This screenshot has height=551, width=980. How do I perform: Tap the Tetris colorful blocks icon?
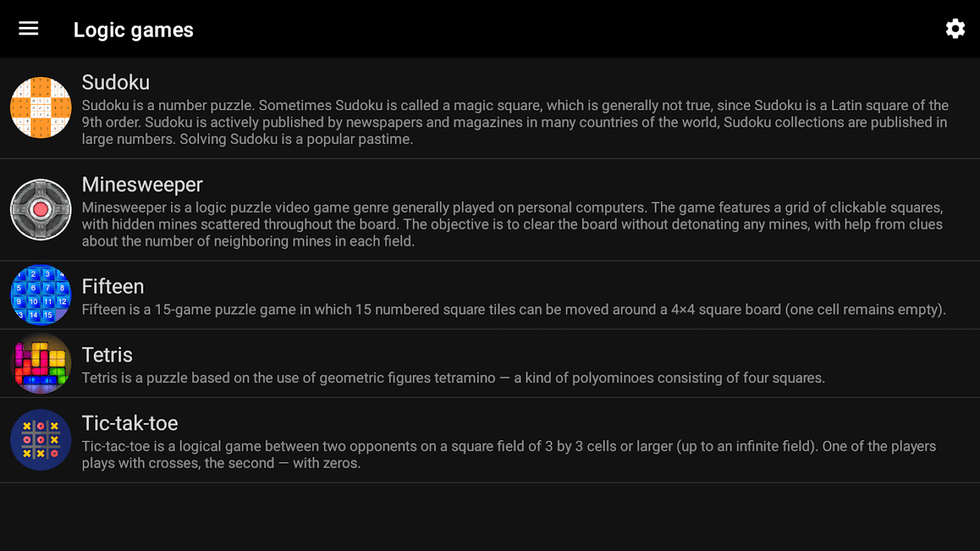tap(41, 363)
